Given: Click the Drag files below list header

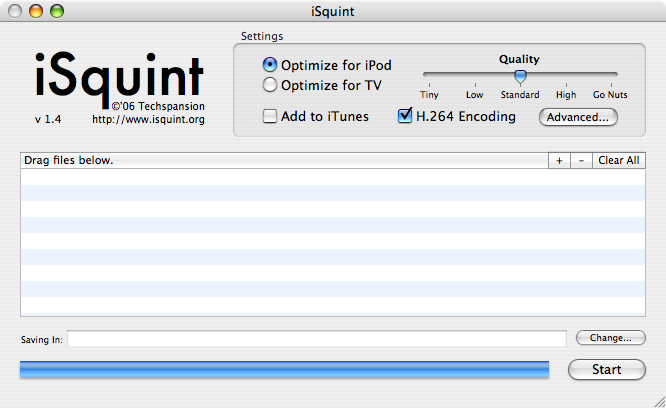Looking at the screenshot, I should (x=284, y=160).
